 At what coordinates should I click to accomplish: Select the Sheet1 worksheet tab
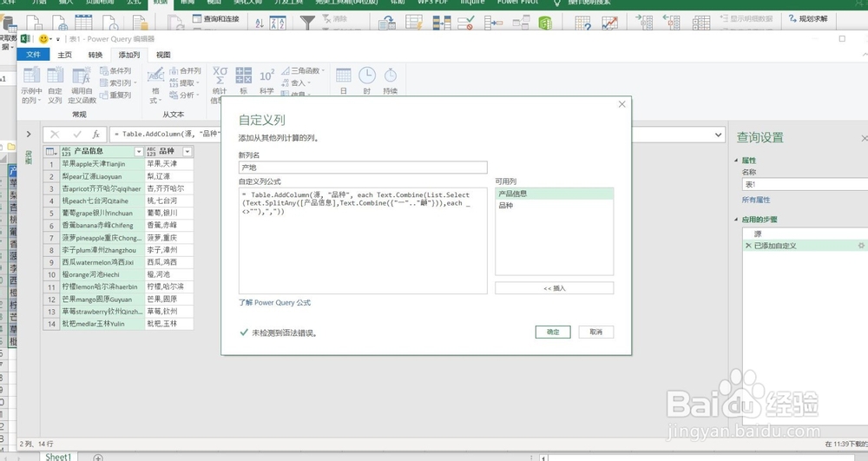point(58,457)
